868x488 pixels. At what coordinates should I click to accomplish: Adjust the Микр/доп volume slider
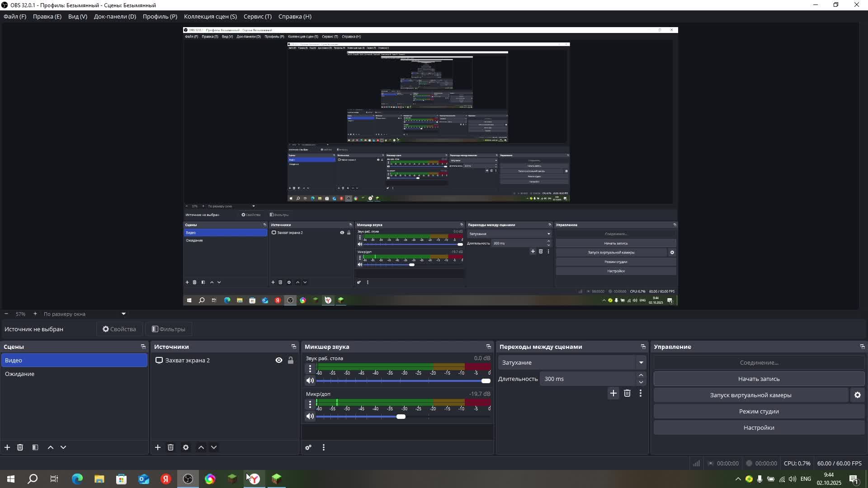[x=401, y=417]
